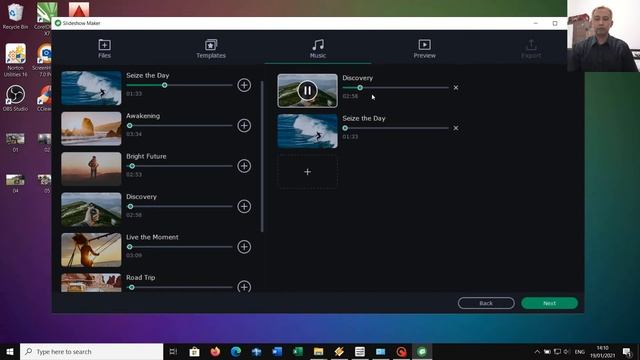Select the Awakening track title
The width and height of the screenshot is (640, 360).
click(143, 116)
